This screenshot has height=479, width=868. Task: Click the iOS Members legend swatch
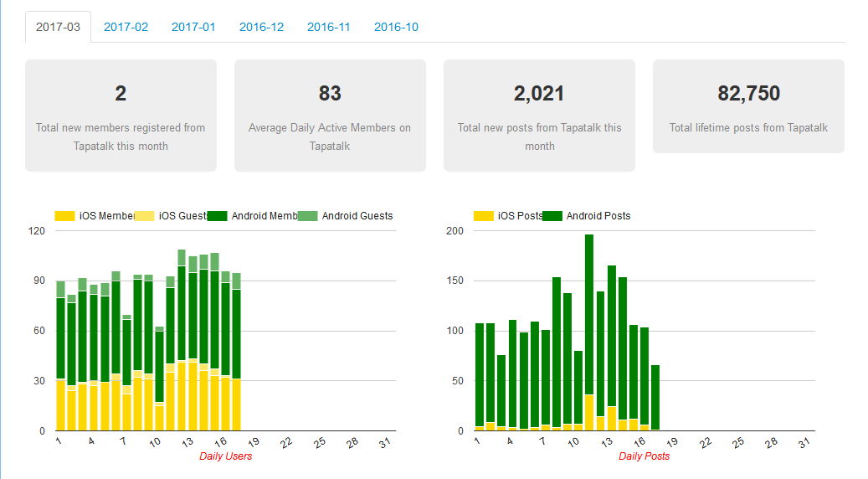64,216
